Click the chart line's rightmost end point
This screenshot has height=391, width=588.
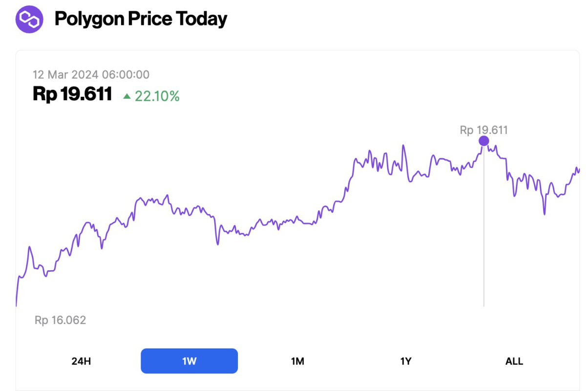[x=579, y=171]
